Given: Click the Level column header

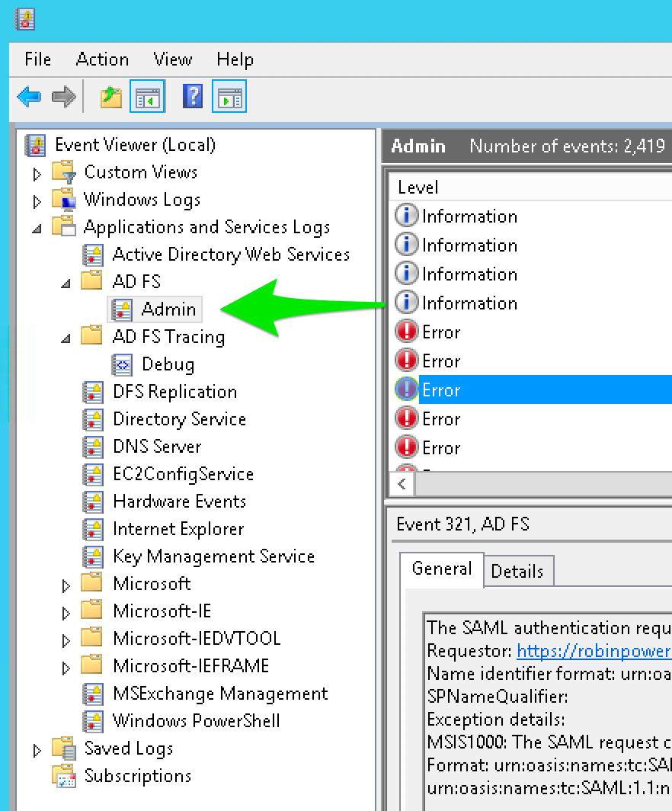Looking at the screenshot, I should pyautogui.click(x=530, y=188).
